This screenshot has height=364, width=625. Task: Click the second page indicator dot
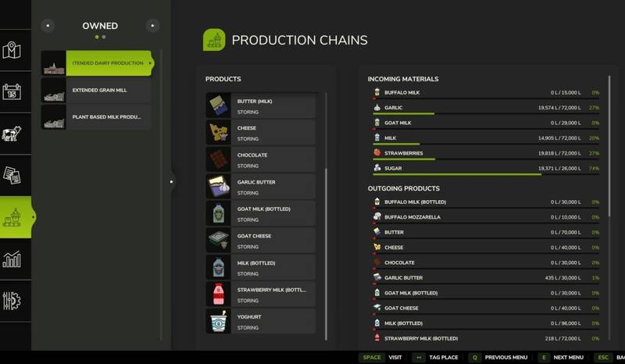(x=104, y=37)
